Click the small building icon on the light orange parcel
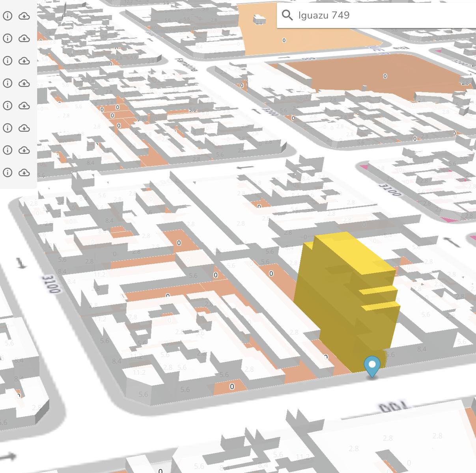Viewport: 476px width, 473px height. click(x=259, y=19)
